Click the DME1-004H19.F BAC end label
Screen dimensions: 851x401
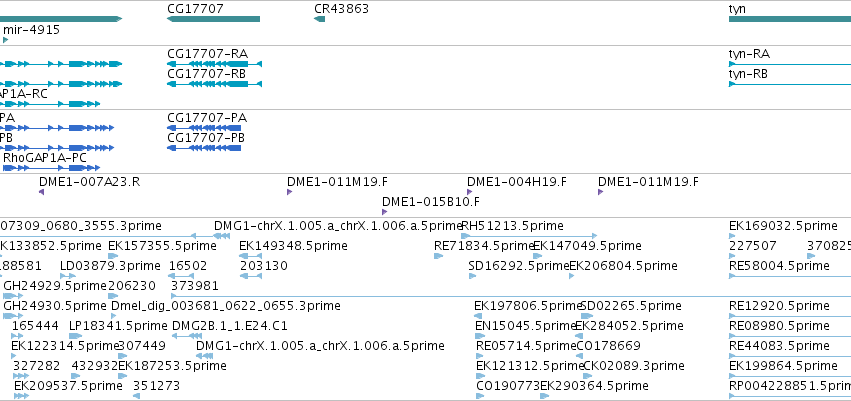click(x=517, y=182)
